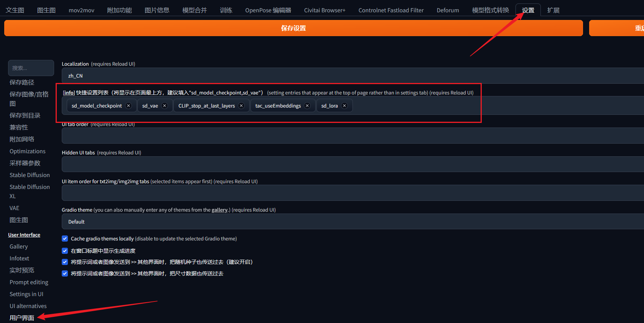Open the gallery link for themes

coord(219,210)
